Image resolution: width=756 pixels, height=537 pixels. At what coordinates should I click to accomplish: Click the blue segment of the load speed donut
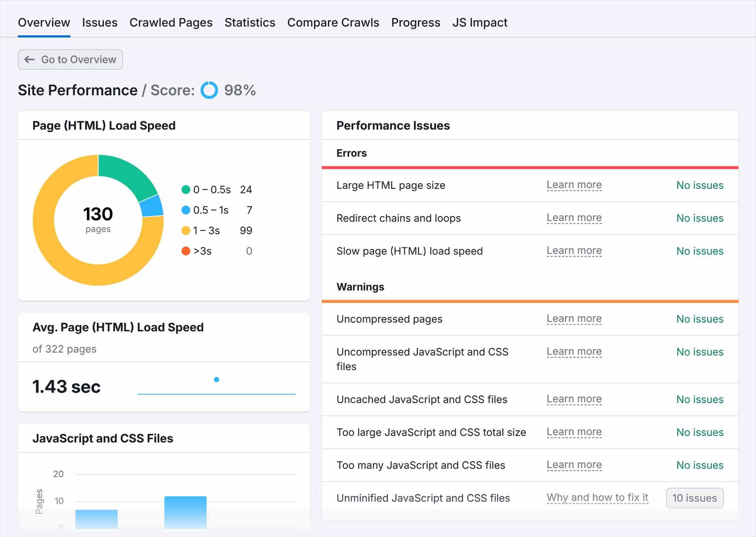tap(152, 206)
